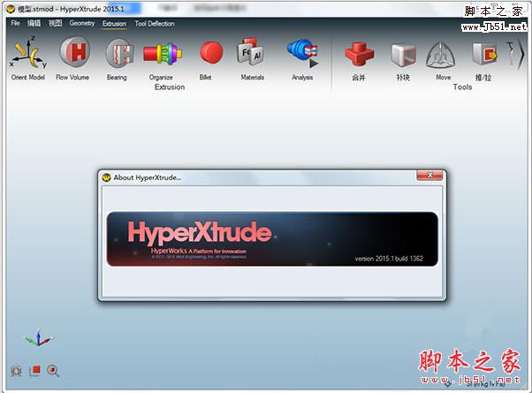Close the About HyperXtrude dialog

[429, 175]
